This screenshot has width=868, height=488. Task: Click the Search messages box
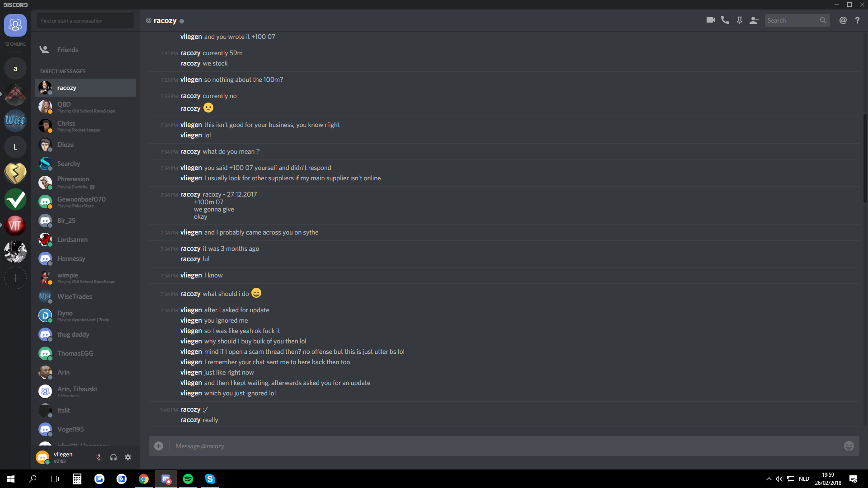tap(797, 20)
